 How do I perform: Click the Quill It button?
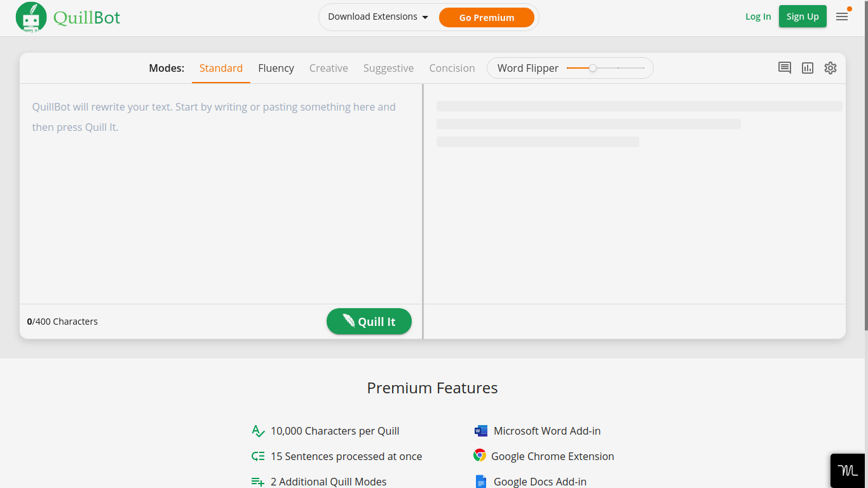tap(369, 322)
